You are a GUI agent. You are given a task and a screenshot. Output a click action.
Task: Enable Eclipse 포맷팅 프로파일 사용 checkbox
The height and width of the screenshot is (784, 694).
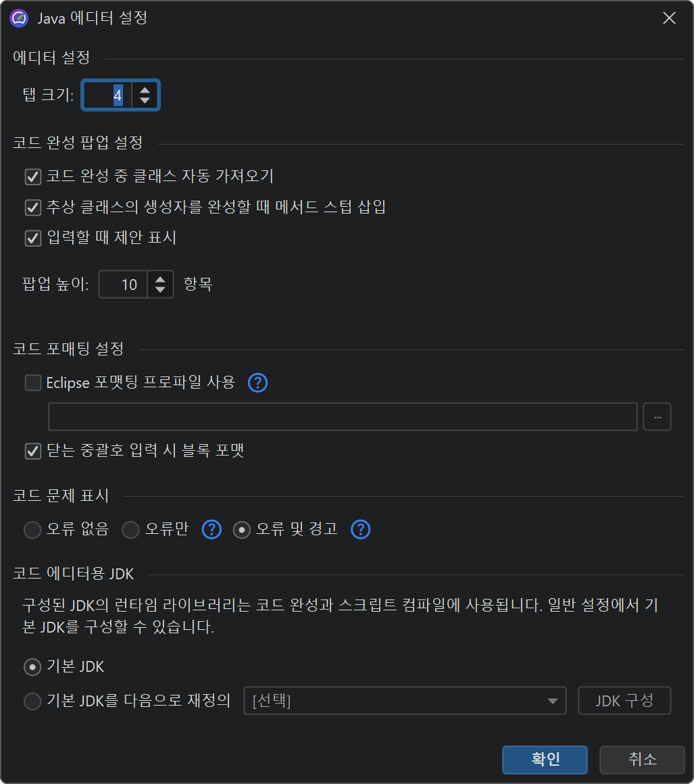(x=32, y=383)
